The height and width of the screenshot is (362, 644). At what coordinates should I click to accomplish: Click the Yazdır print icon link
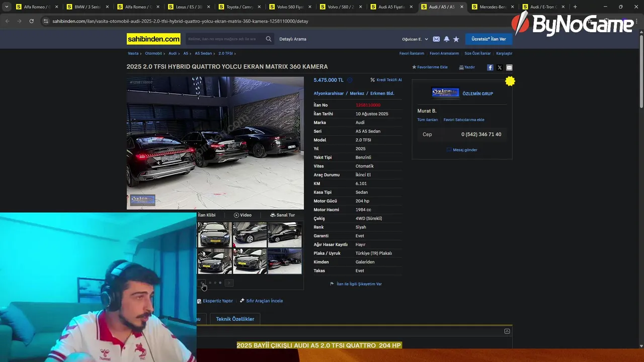pos(467,67)
